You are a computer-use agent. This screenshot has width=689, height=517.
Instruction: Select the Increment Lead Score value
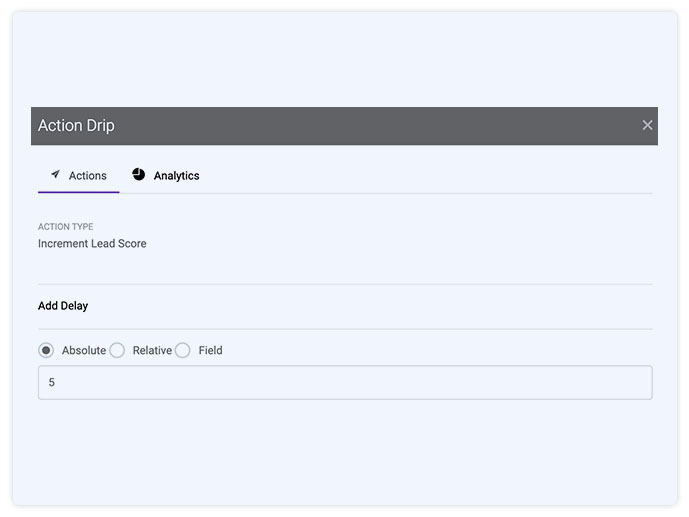[x=92, y=244]
